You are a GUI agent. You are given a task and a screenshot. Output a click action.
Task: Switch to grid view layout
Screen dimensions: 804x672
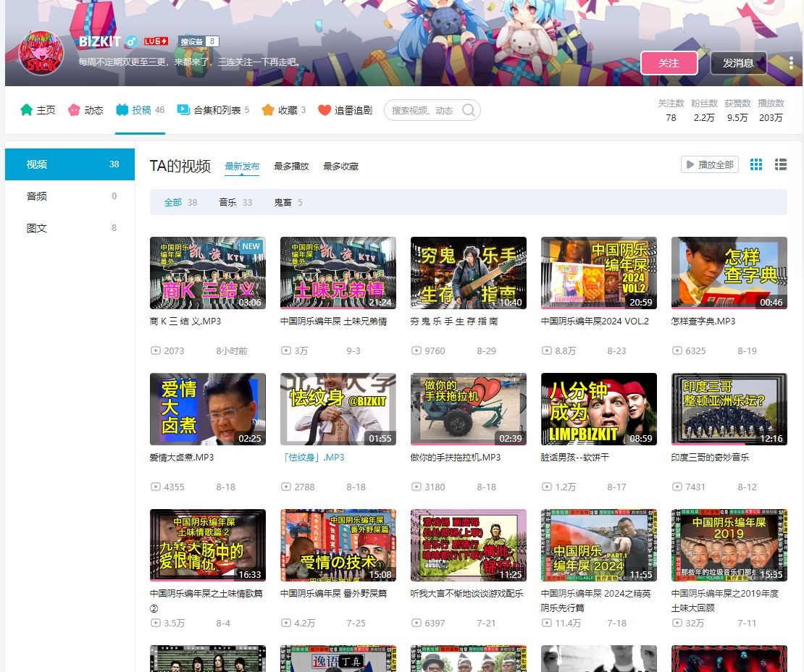[x=756, y=165]
